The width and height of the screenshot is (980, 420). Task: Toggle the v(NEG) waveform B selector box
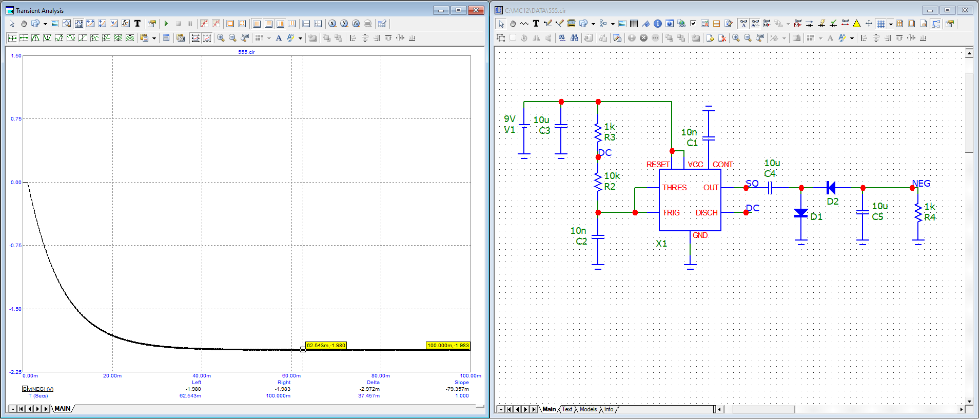(x=24, y=389)
